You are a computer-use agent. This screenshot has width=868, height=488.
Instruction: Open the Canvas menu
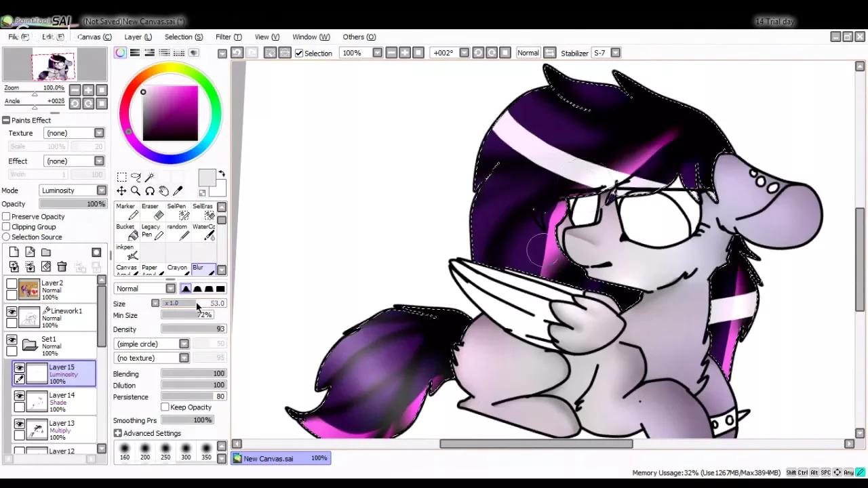click(x=94, y=37)
